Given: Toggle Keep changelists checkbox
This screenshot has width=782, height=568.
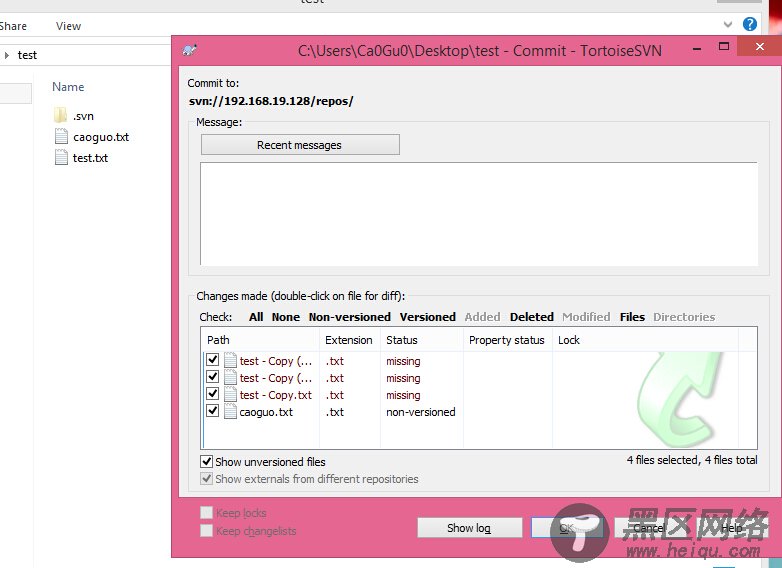Looking at the screenshot, I should click(206, 530).
